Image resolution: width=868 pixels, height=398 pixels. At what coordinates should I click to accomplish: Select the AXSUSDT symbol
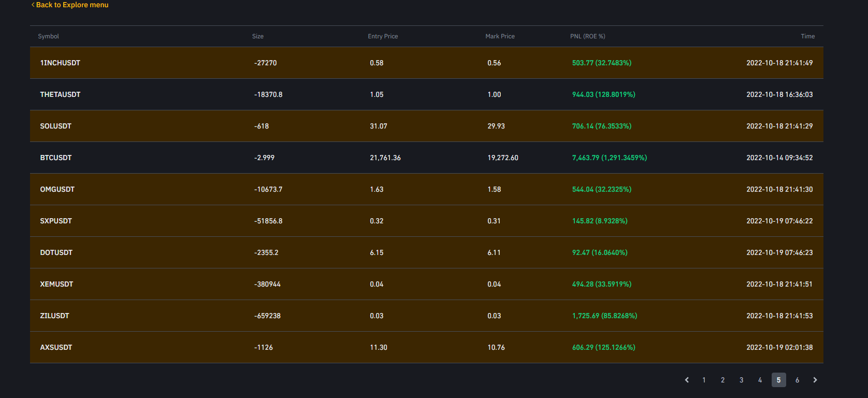pos(56,347)
